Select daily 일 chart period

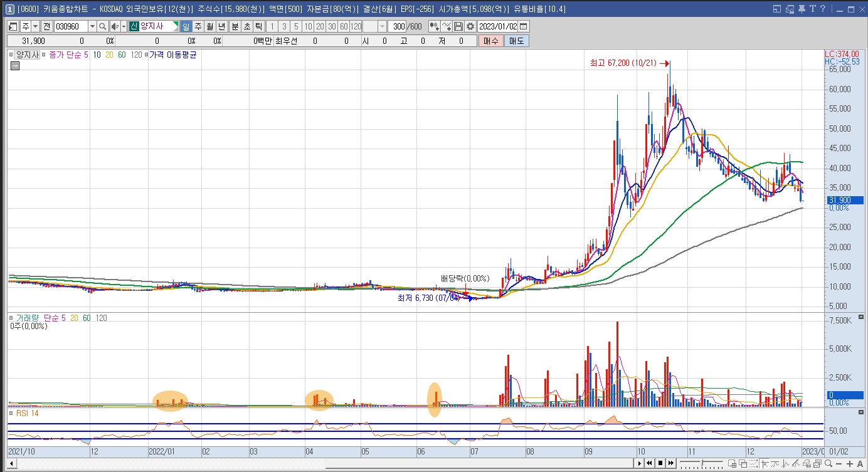click(186, 26)
